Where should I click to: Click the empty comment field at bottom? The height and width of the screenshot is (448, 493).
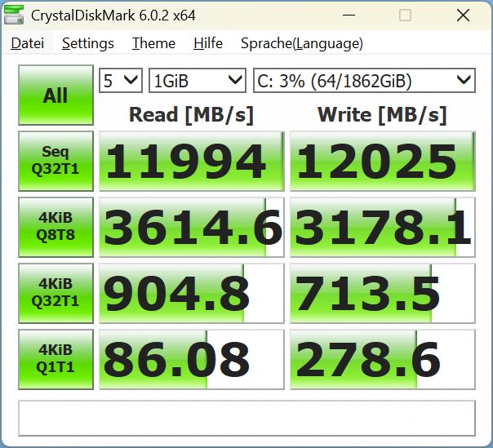click(246, 418)
